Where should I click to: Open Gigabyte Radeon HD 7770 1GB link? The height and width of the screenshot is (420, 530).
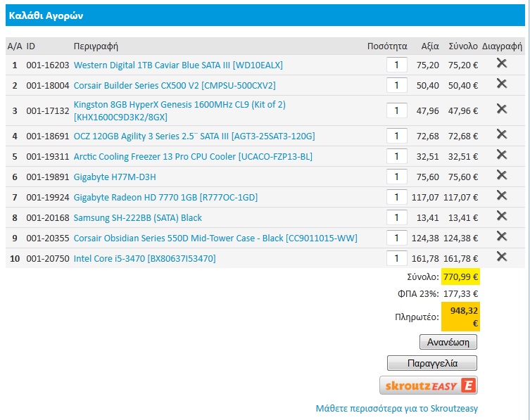(x=165, y=197)
